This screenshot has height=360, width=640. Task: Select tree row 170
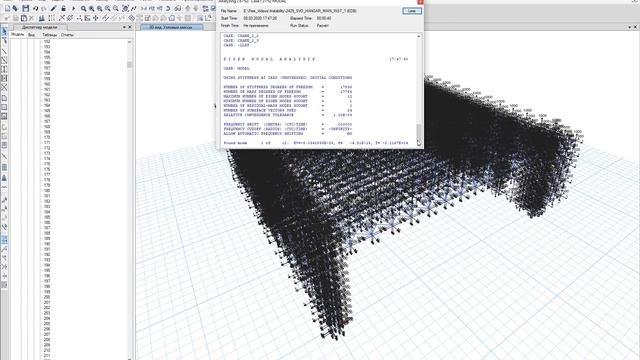tap(47, 138)
